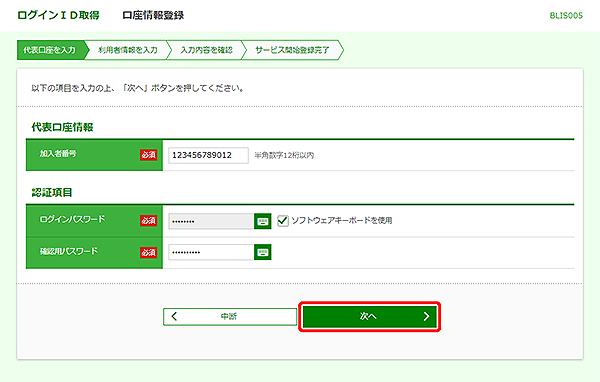
Task: Select the 入力内容を確認 step tab
Action: pos(207,50)
